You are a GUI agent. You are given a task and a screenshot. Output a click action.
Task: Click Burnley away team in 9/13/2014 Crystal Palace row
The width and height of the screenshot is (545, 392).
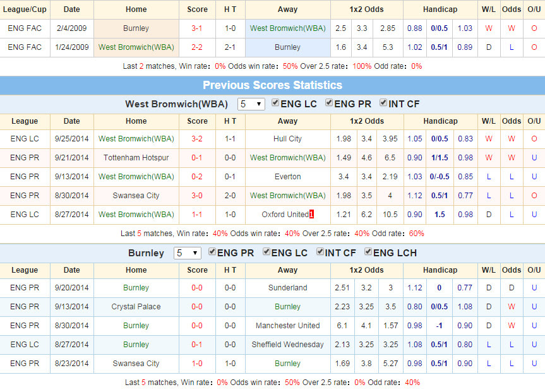pyautogui.click(x=287, y=307)
